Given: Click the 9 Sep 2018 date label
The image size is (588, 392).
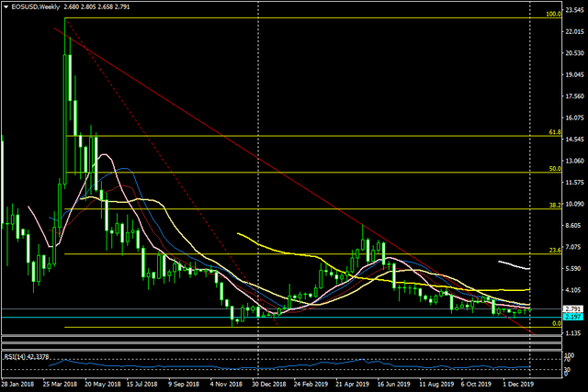Looking at the screenshot, I should (184, 384).
